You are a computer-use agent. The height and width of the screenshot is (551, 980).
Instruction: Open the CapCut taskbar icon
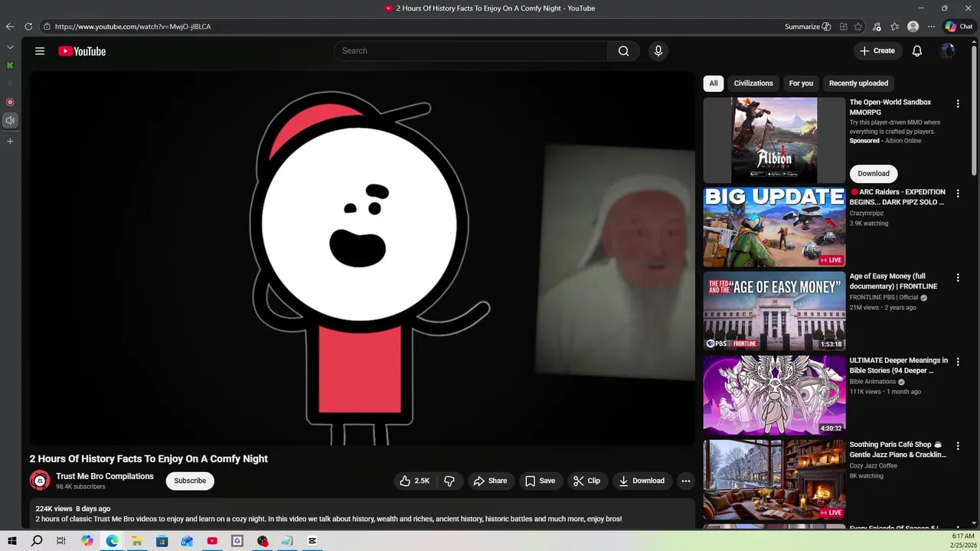[312, 541]
